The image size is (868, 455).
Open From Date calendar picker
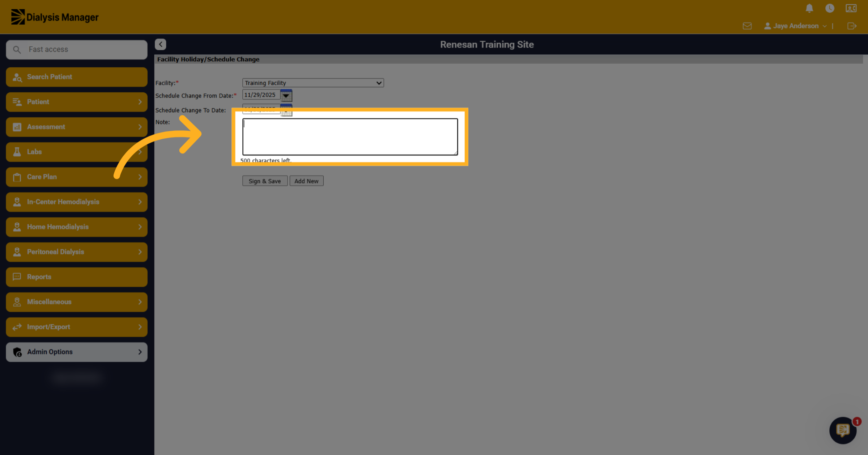point(286,96)
